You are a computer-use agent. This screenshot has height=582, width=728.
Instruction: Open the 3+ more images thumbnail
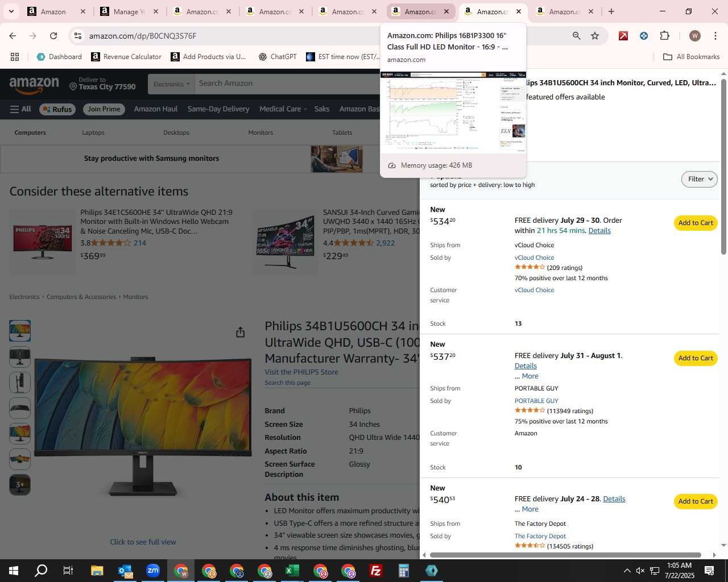pyautogui.click(x=20, y=485)
